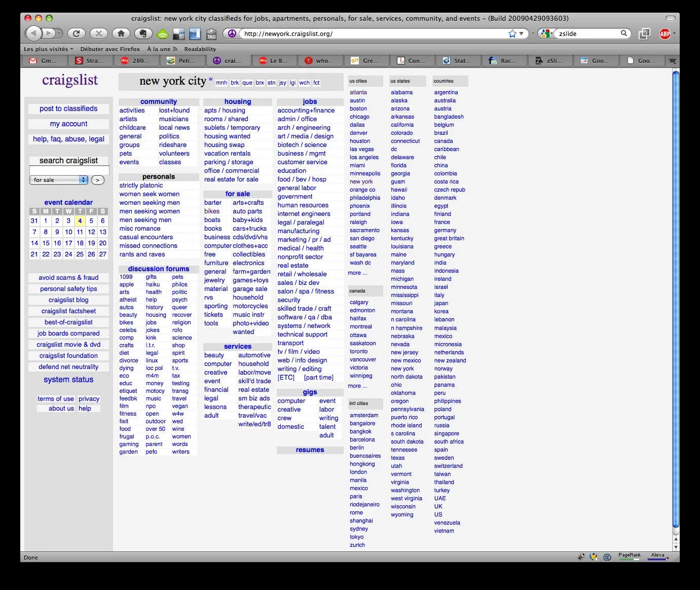
Task: Open 'software / qa / dba' jobs link
Action: tap(305, 317)
